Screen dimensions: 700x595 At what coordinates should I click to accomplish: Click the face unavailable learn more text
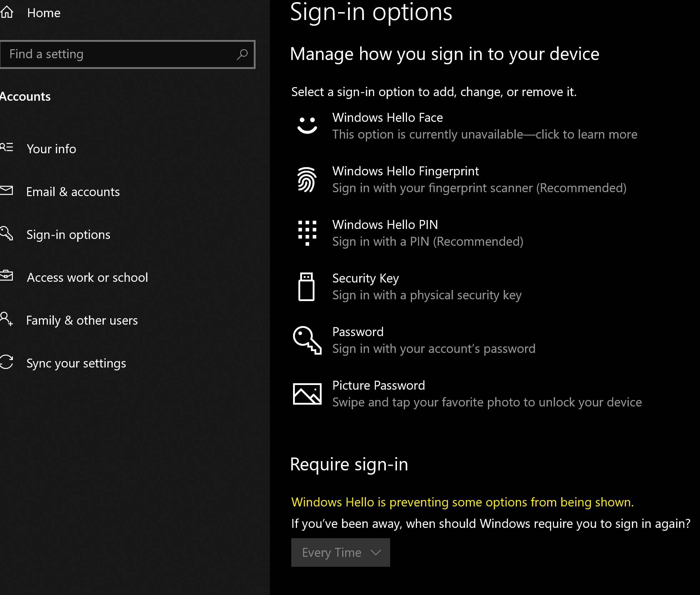tap(484, 135)
